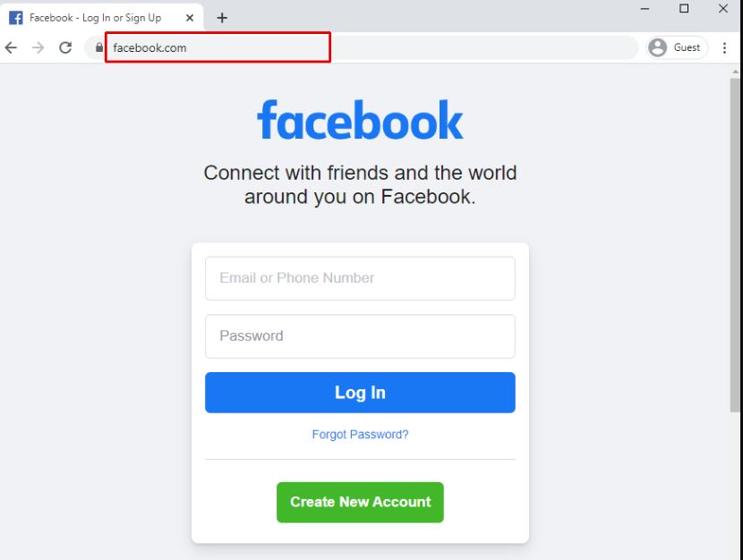Image resolution: width=743 pixels, height=560 pixels.
Task: Click the padlock site security icon
Action: click(x=99, y=47)
